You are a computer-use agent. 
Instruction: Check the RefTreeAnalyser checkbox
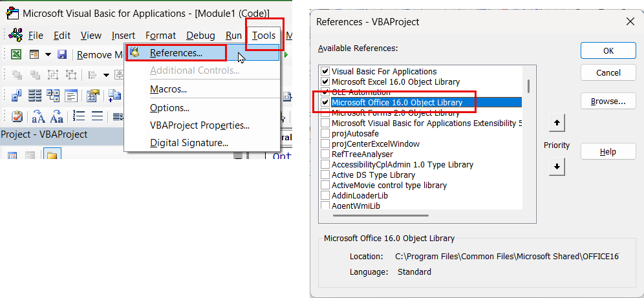click(325, 154)
